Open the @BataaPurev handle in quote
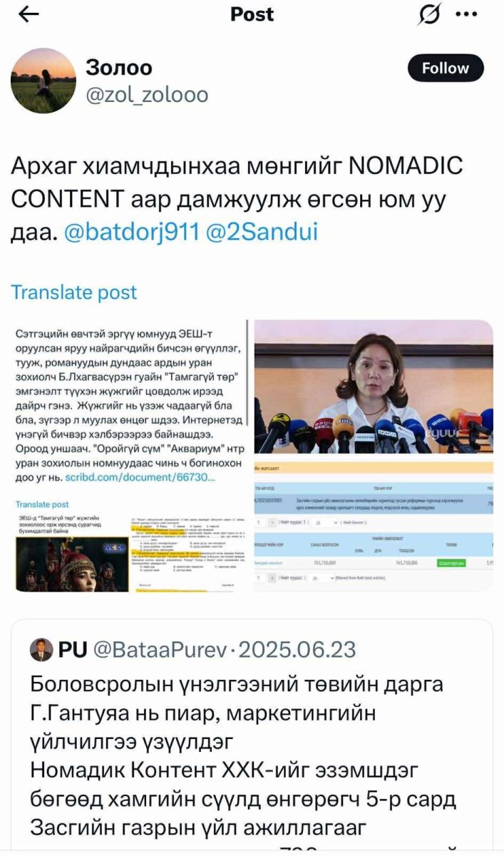This screenshot has height=856, width=504. [162, 650]
